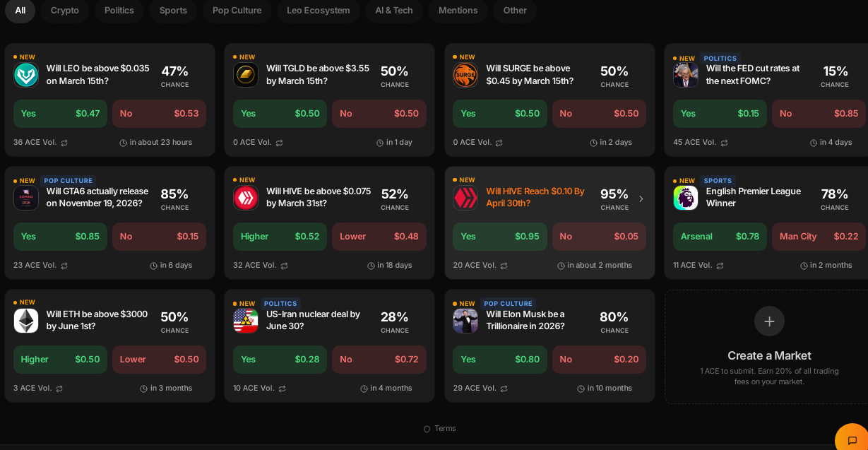Toggle volume swap icon beside 29 ACE Vol.

504,389
